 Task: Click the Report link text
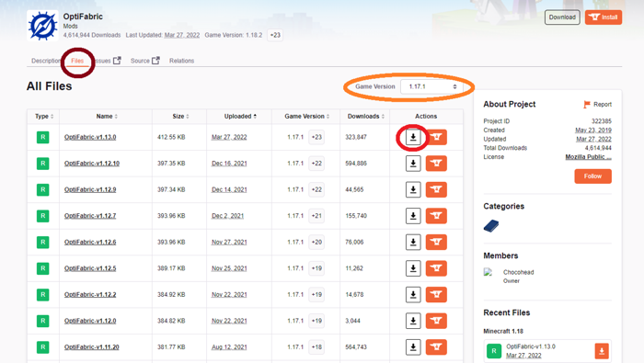tap(603, 105)
